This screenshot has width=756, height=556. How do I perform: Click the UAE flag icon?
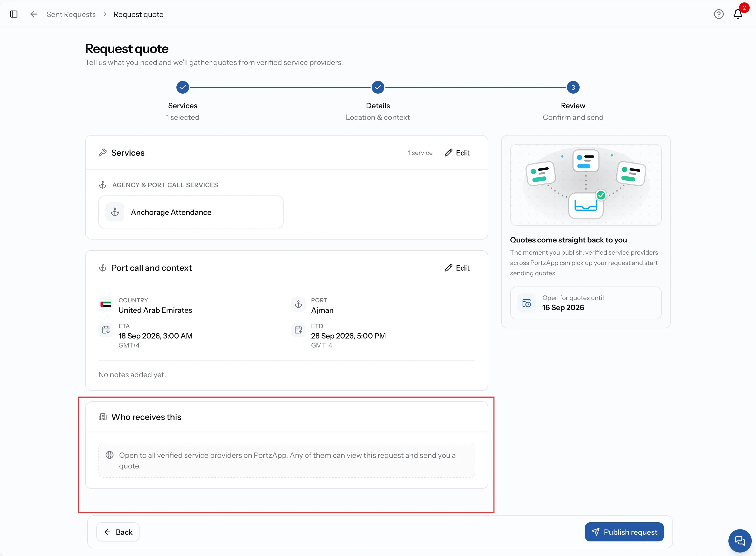click(x=106, y=305)
